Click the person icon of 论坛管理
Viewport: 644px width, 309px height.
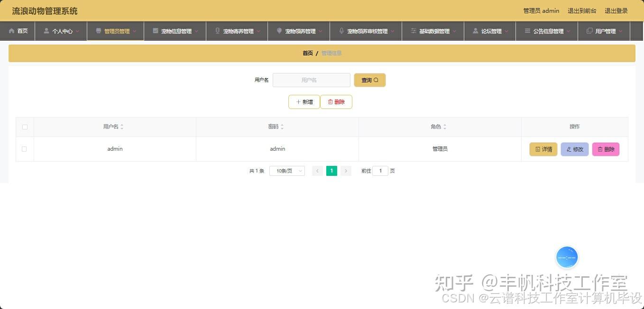[476, 31]
